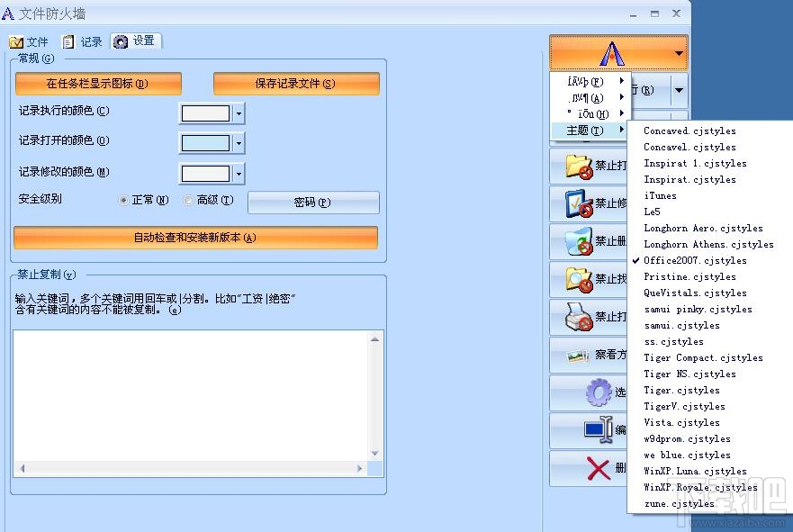Click the red X delete icon

(x=599, y=468)
